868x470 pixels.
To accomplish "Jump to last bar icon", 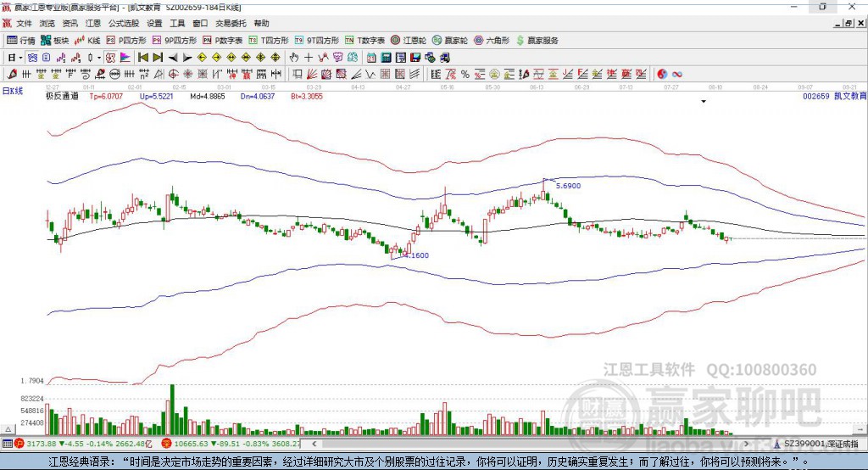I will (x=158, y=58).
